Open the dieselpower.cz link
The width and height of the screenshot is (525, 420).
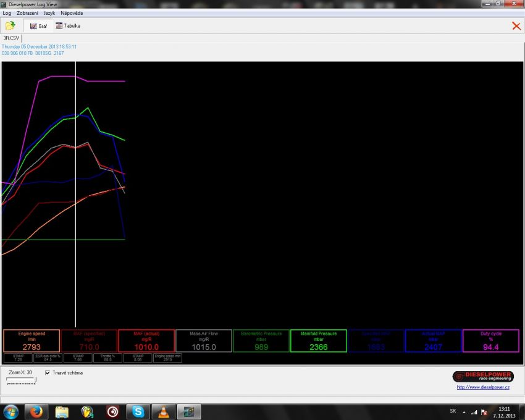(483, 387)
